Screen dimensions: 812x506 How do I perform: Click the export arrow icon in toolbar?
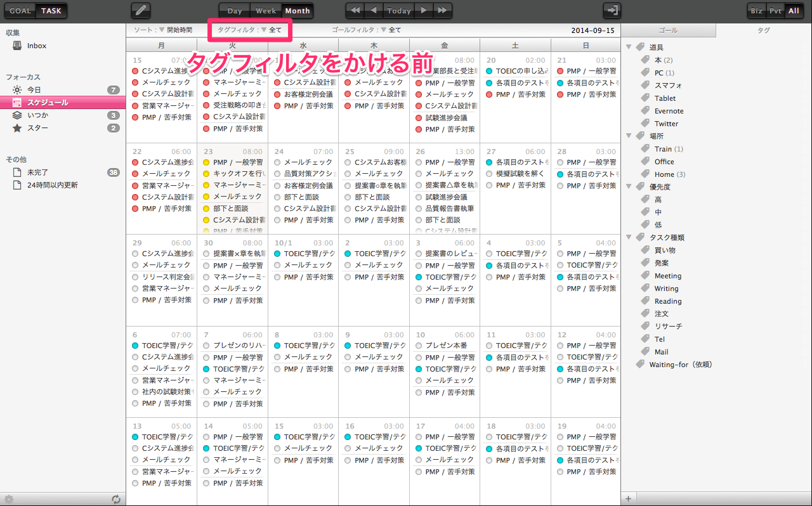[612, 10]
